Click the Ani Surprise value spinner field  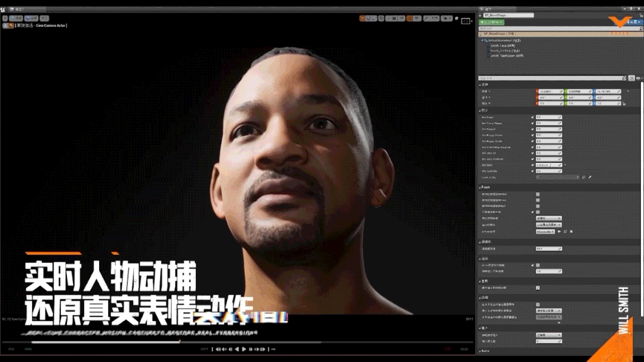(549, 171)
